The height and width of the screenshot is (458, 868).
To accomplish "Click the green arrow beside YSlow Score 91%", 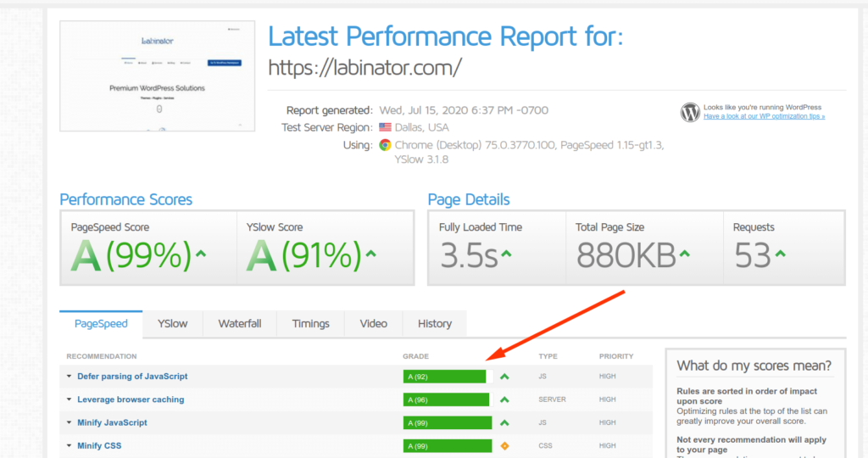I will pyautogui.click(x=371, y=254).
